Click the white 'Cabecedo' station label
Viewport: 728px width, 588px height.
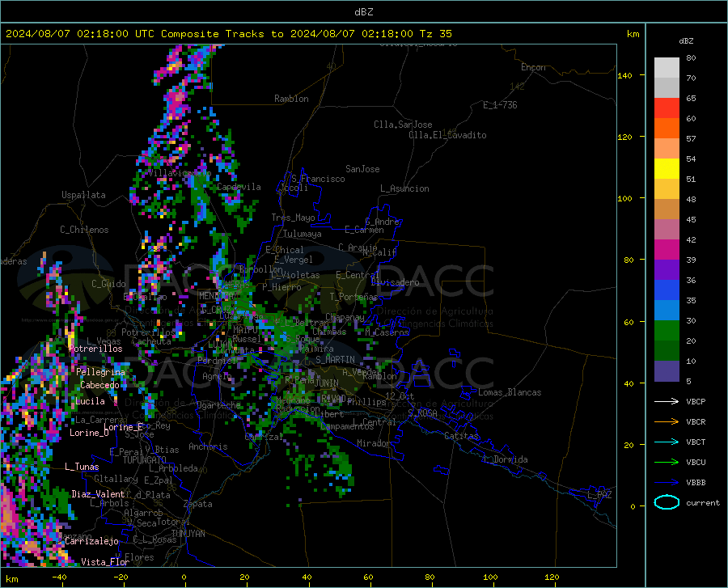[x=99, y=385]
